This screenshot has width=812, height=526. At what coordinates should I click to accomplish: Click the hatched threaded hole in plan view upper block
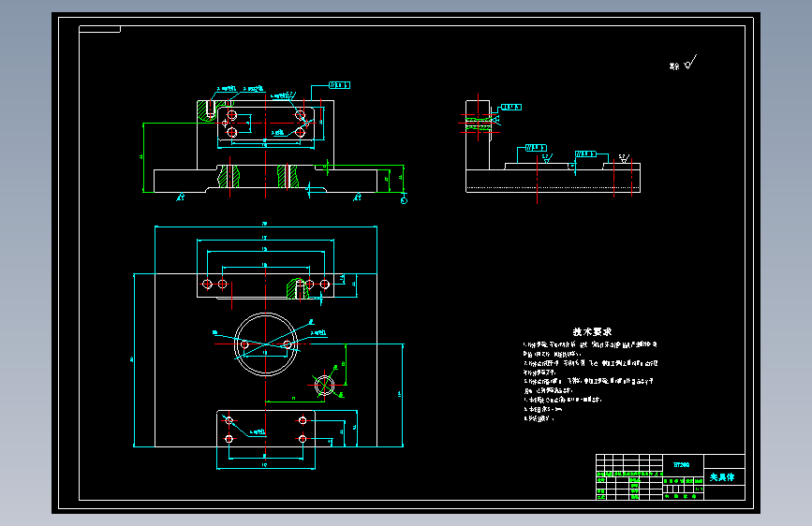pos(298,288)
